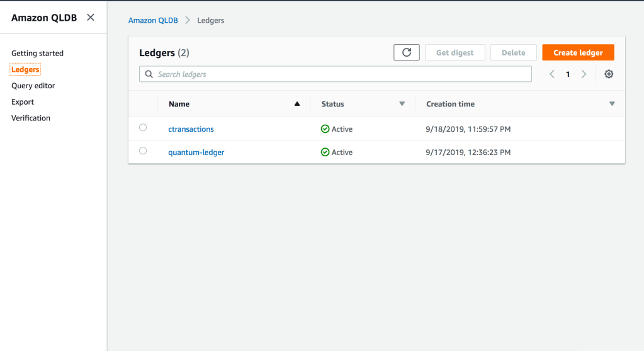Go to the next page arrow
644x351 pixels.
click(x=584, y=74)
